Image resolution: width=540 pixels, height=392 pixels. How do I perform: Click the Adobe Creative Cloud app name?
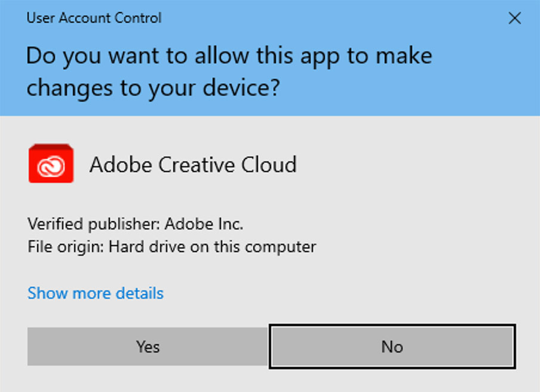[x=193, y=164]
